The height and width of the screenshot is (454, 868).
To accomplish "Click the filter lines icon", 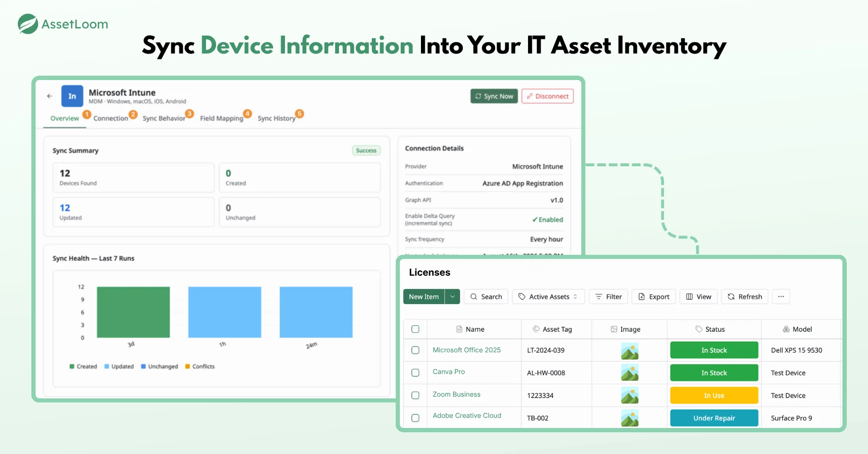I will [598, 296].
